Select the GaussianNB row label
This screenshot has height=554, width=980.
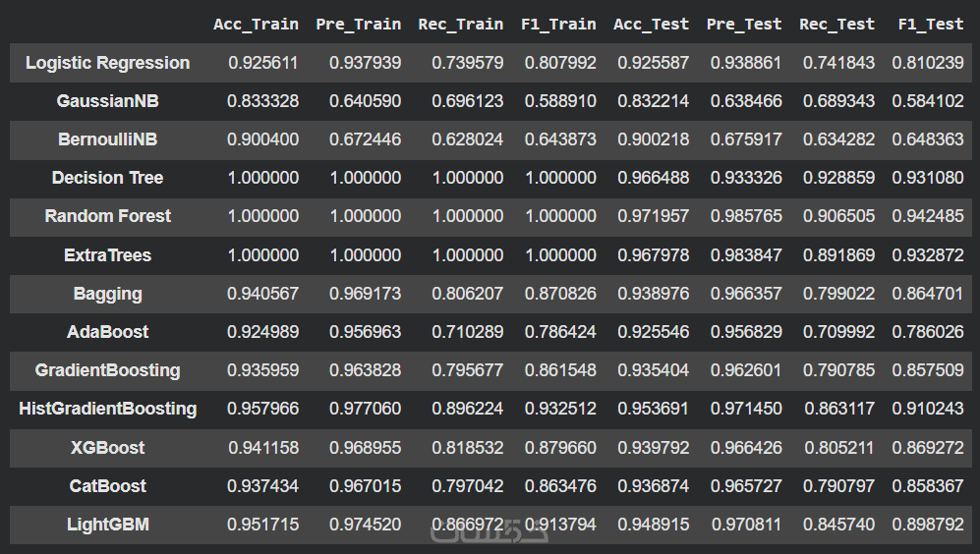pyautogui.click(x=107, y=101)
